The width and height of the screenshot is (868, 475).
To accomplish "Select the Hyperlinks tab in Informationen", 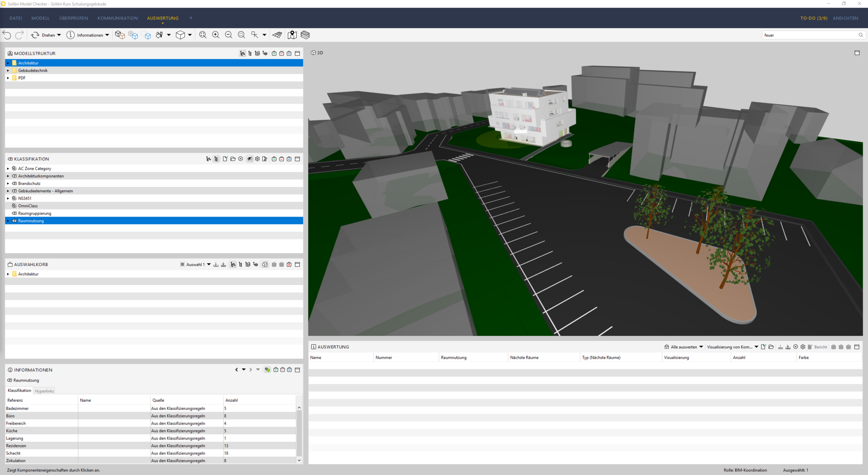I will [x=44, y=391].
